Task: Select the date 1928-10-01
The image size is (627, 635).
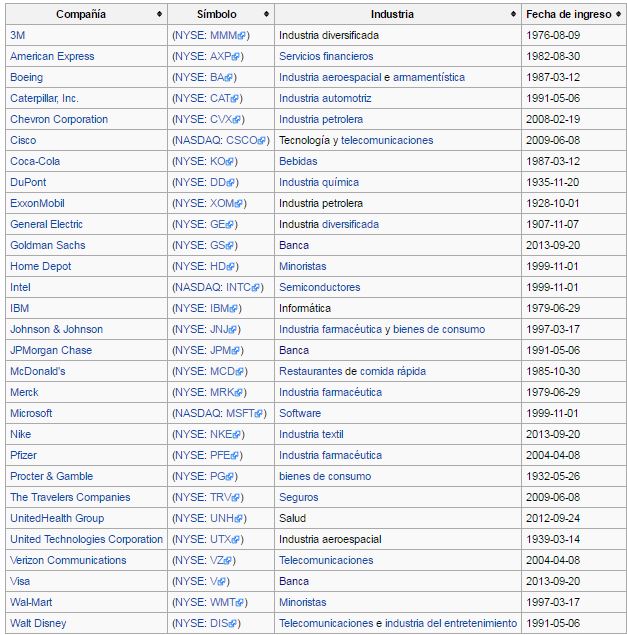Action: [x=553, y=203]
